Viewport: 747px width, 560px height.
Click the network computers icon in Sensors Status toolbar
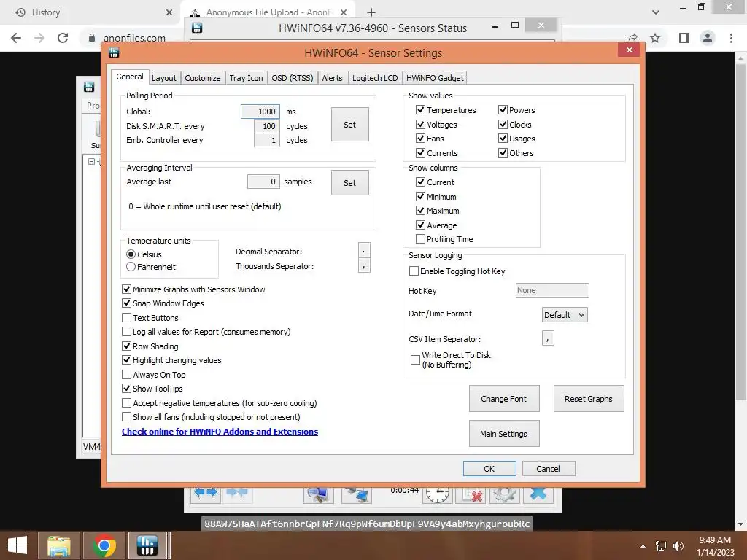pos(356,494)
